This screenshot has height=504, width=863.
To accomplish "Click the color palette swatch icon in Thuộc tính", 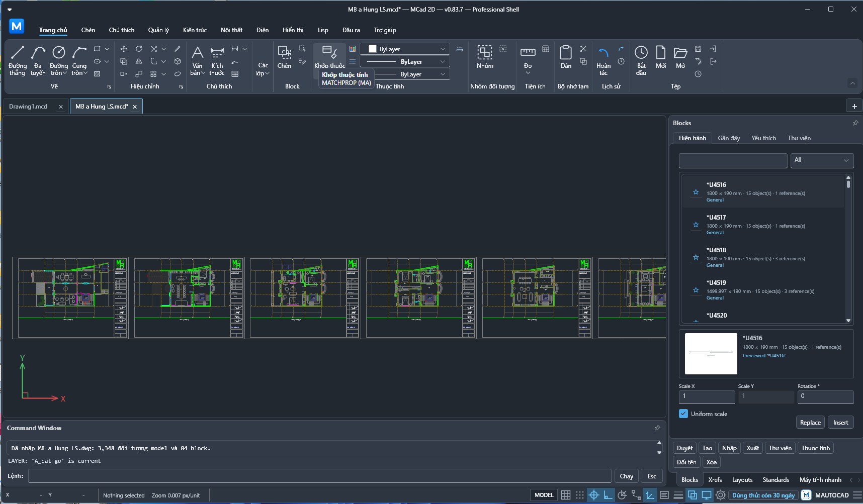I will click(x=353, y=49).
